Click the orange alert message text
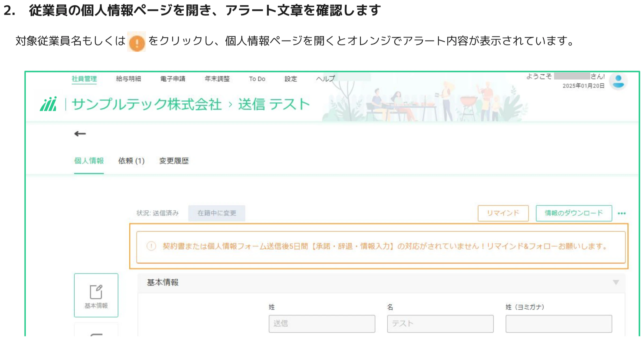Screen dimensions: 644x340 pos(385,246)
